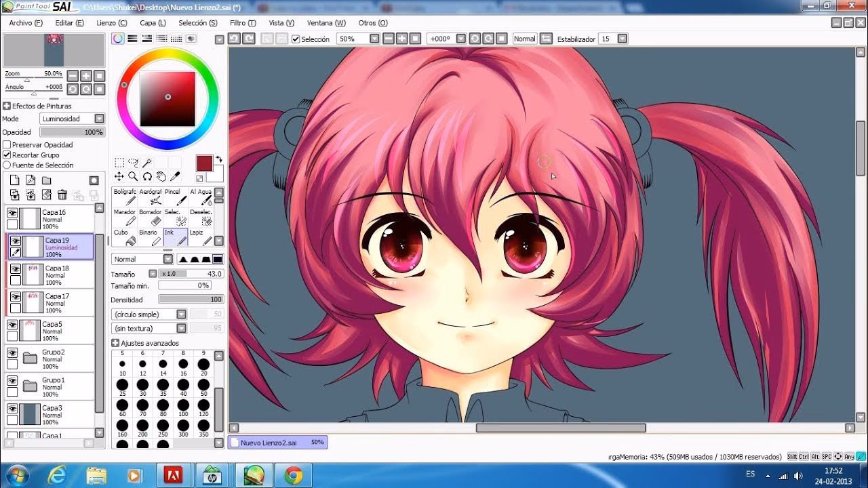The height and width of the screenshot is (488, 868).
Task: Hide the Capa16 layer visibility
Action: 14,211
